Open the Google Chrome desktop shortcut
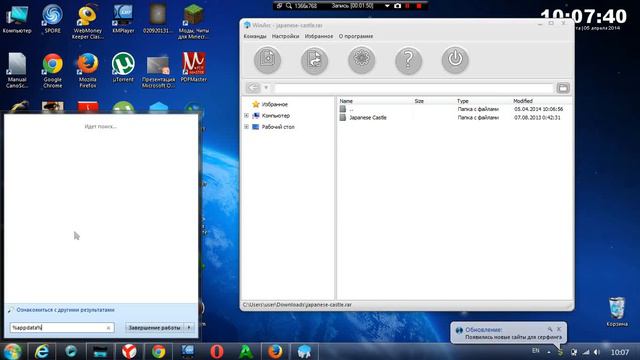 click(x=52, y=70)
